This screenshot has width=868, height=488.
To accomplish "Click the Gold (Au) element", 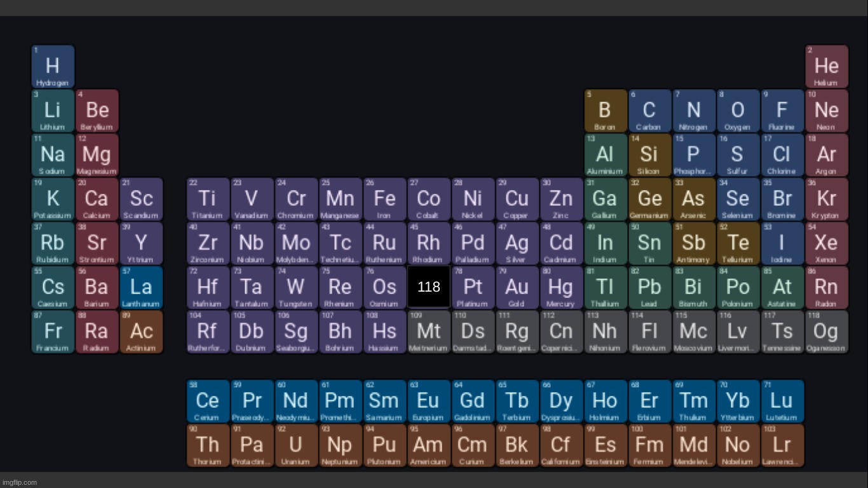I will (517, 287).
